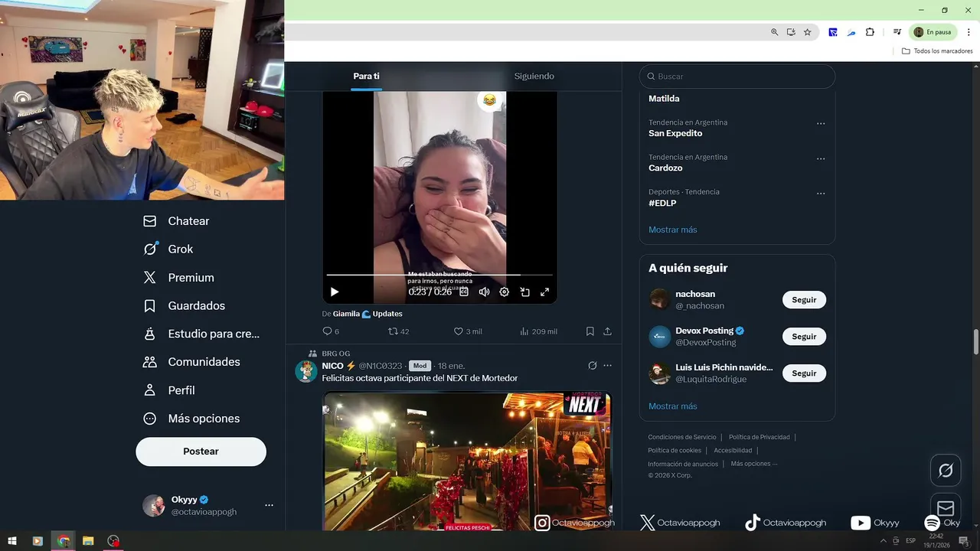Open the #EDLP trend
The image size is (980, 551).
tap(662, 203)
